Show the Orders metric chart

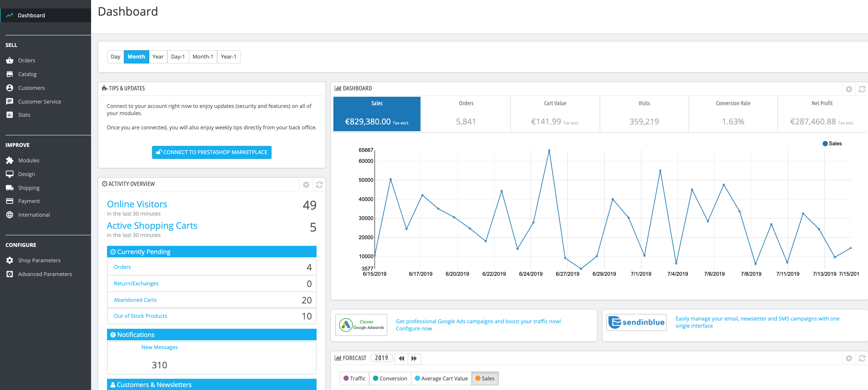tap(466, 114)
